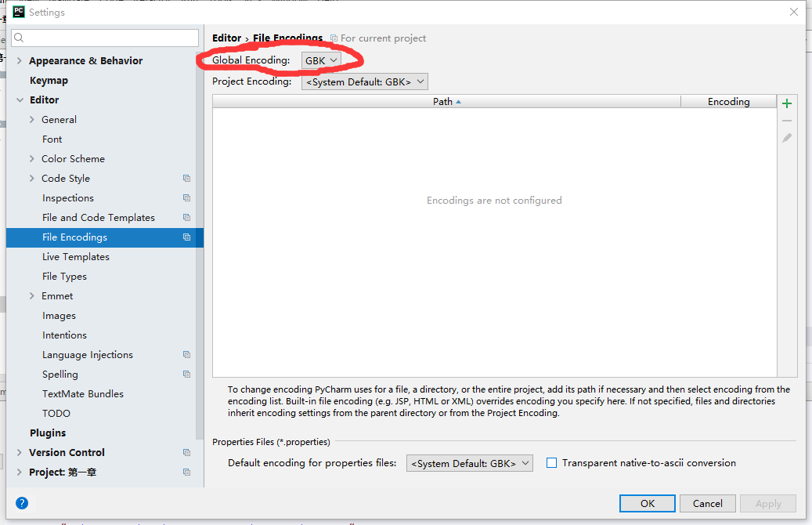Sort table by Path column header
Viewport: 812px width, 525px height.
446,102
